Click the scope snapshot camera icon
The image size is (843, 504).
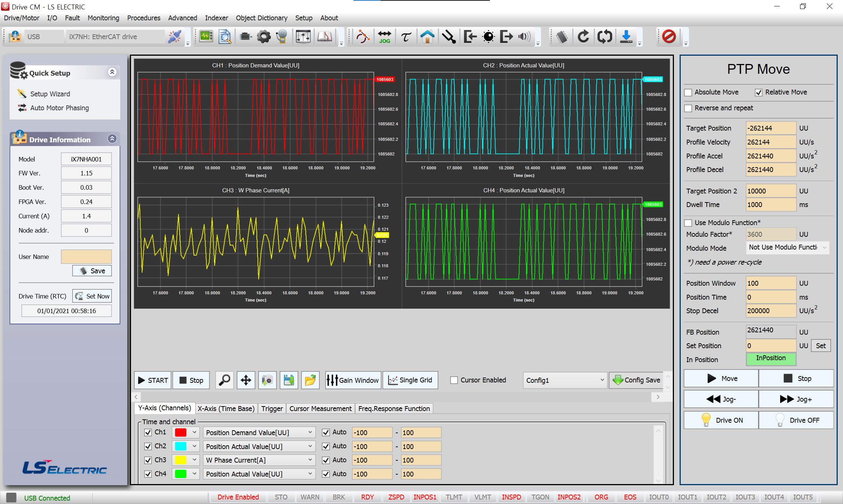click(267, 380)
